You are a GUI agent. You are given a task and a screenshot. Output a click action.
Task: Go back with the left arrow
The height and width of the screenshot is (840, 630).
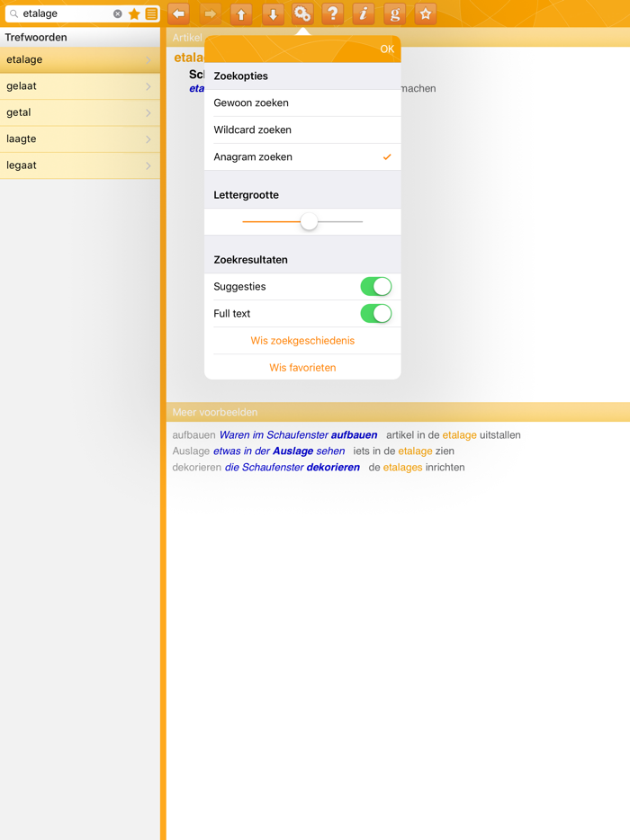point(179,14)
